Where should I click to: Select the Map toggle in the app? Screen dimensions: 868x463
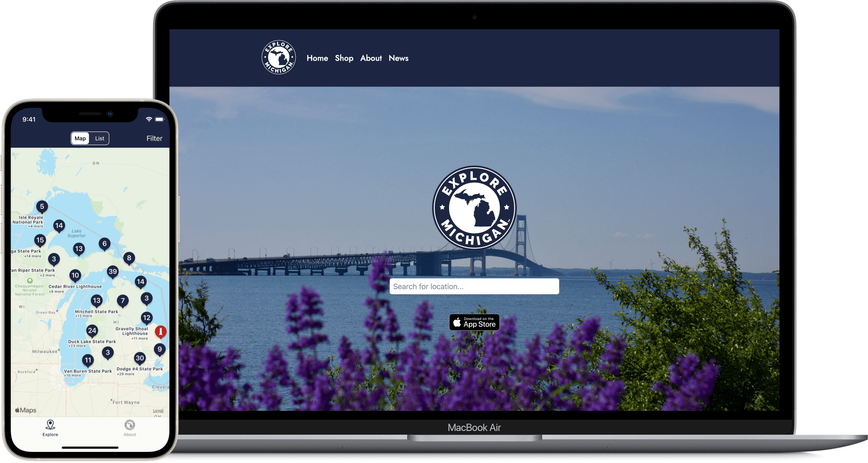(x=79, y=137)
